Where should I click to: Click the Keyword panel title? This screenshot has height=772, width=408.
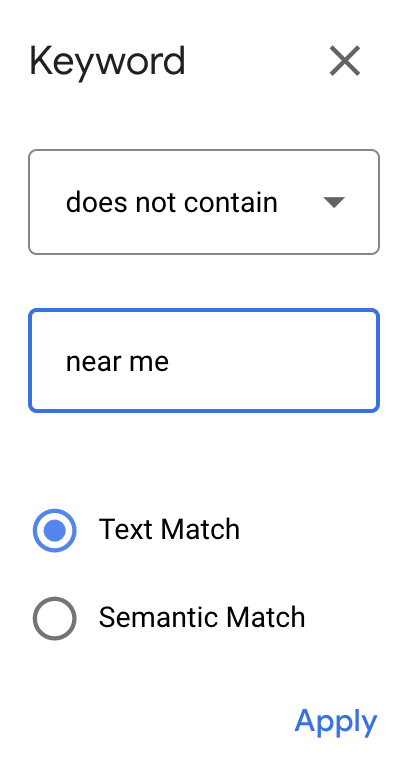coord(107,61)
